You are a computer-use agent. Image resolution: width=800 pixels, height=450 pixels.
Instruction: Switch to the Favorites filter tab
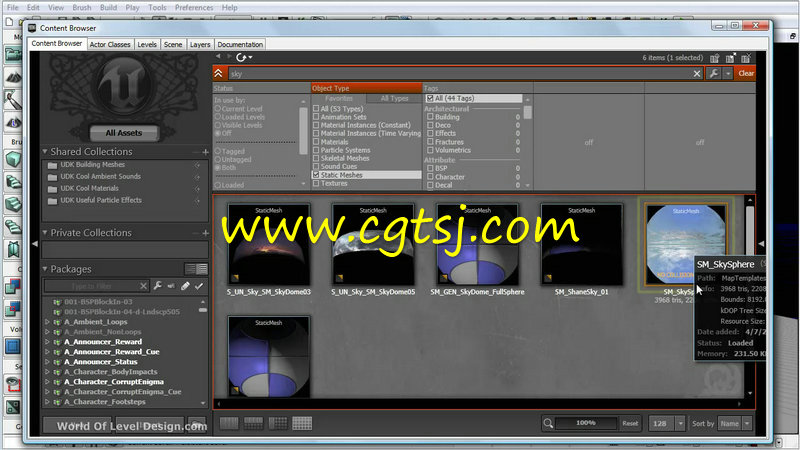point(339,98)
